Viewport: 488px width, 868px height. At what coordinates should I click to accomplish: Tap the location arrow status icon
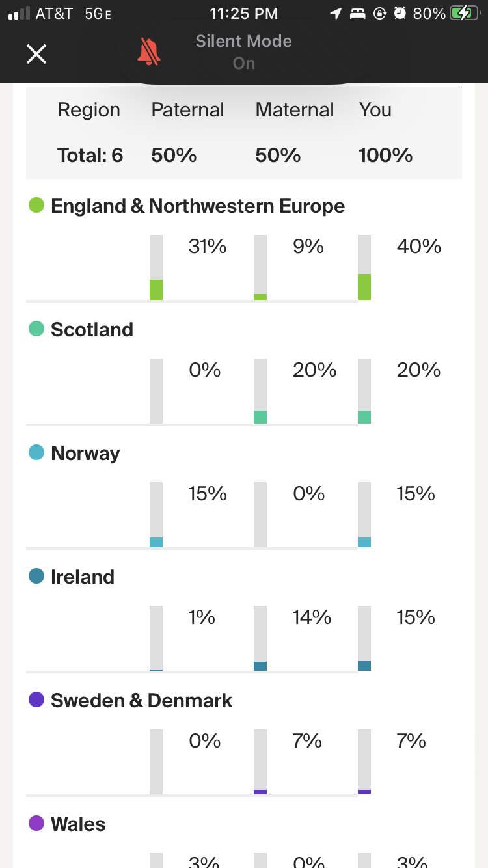pos(336,14)
